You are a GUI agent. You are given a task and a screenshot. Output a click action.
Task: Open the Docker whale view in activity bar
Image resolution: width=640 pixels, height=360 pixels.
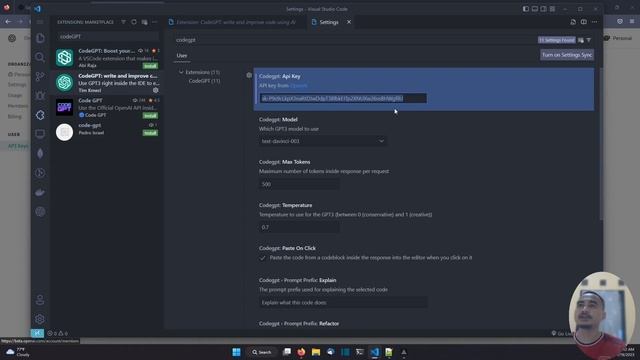[x=40, y=192]
